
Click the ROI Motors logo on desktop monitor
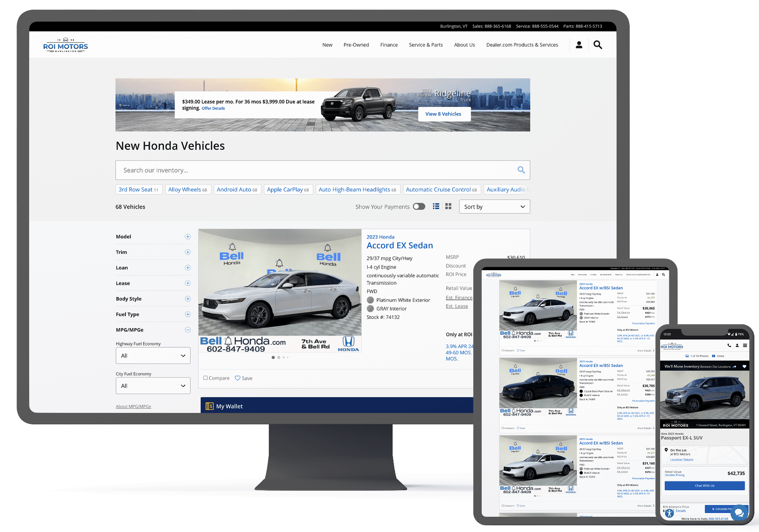66,46
